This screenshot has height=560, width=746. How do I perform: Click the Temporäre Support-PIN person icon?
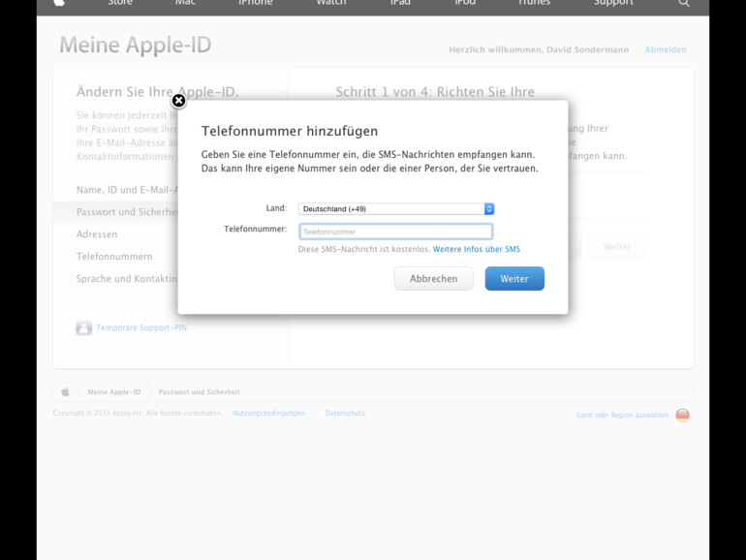(x=83, y=327)
